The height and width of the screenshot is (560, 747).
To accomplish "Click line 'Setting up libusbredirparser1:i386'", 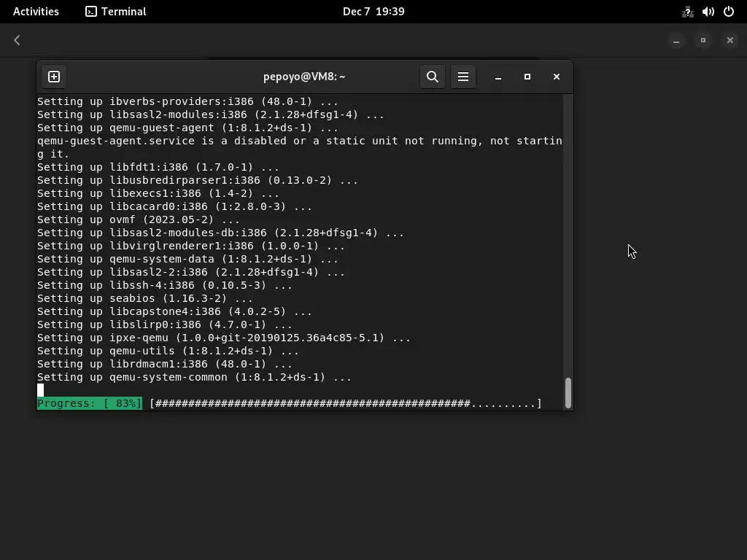I will [x=198, y=181].
